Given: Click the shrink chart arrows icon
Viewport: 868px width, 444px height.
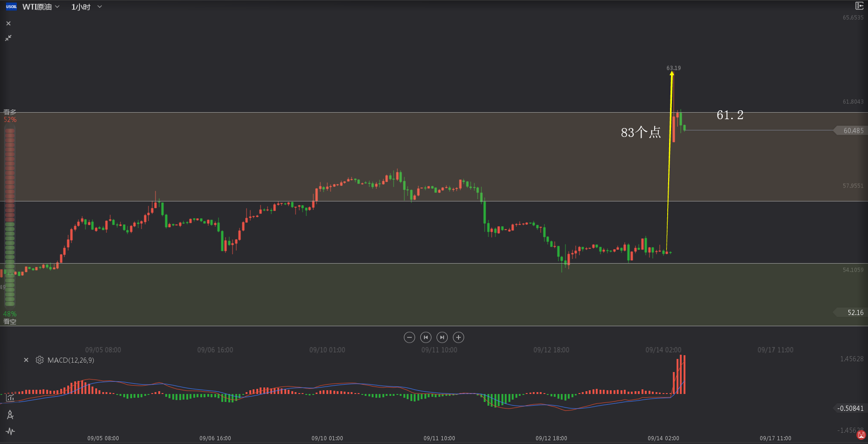Looking at the screenshot, I should [x=8, y=38].
